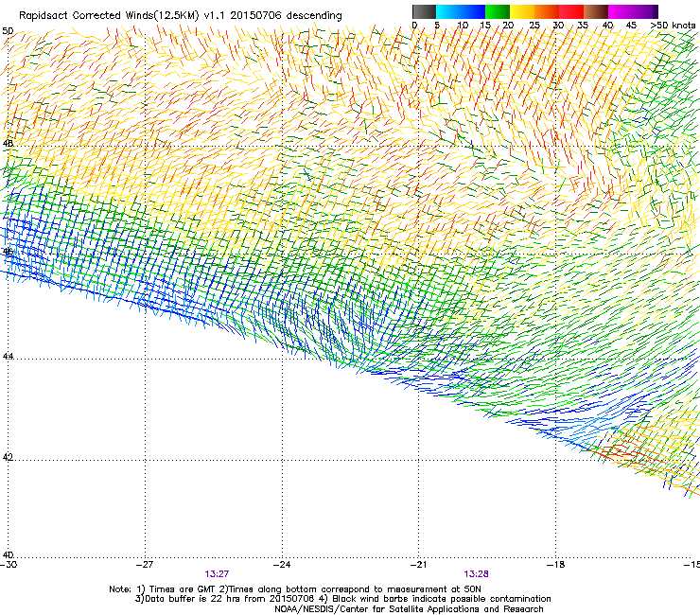Click the '44' latitude axis label
700x615 pixels.
click(8, 356)
